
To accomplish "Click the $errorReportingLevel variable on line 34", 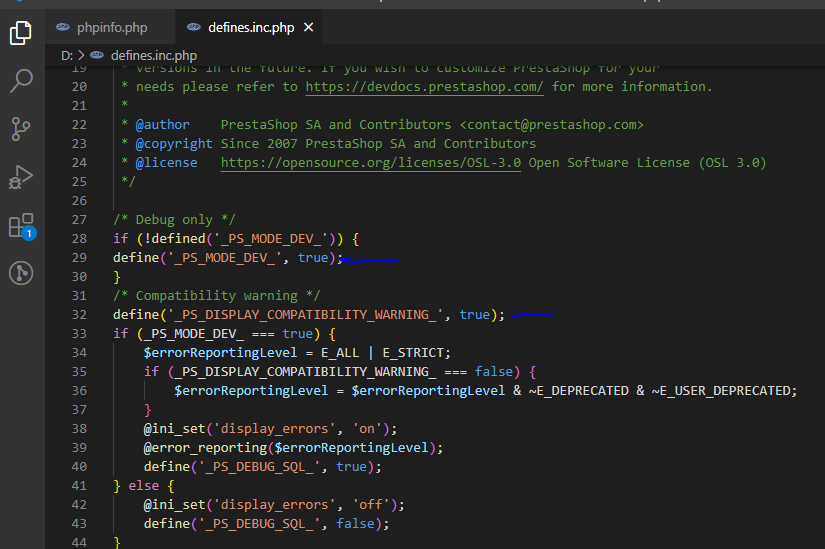I will [220, 353].
